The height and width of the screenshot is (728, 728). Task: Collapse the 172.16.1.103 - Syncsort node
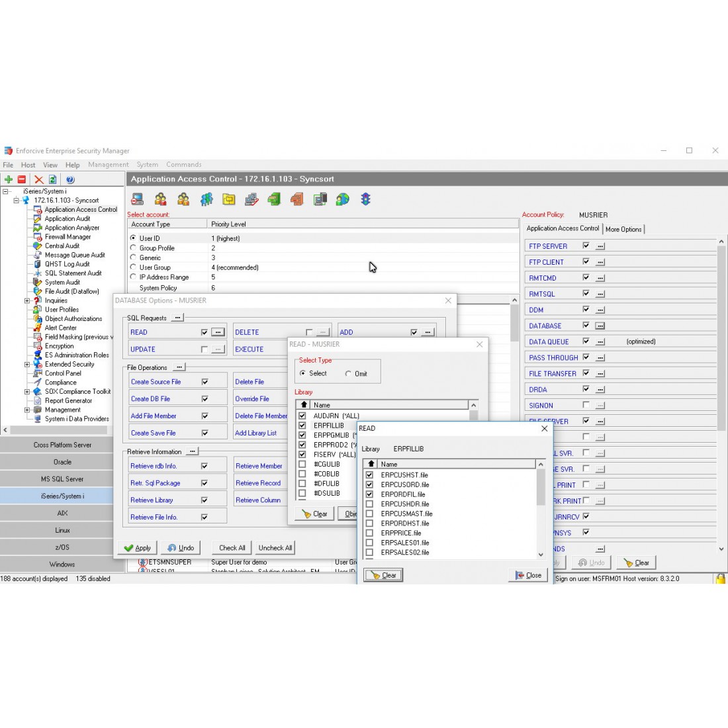(x=17, y=200)
